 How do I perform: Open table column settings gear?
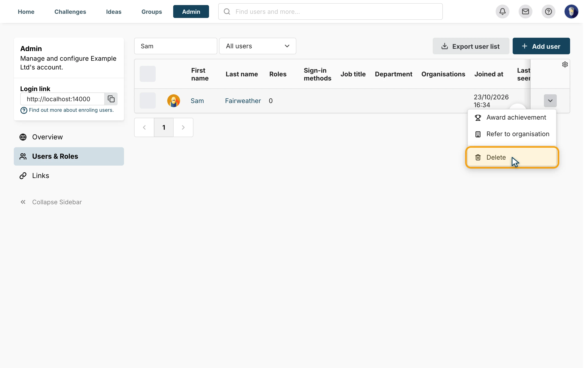click(x=565, y=64)
